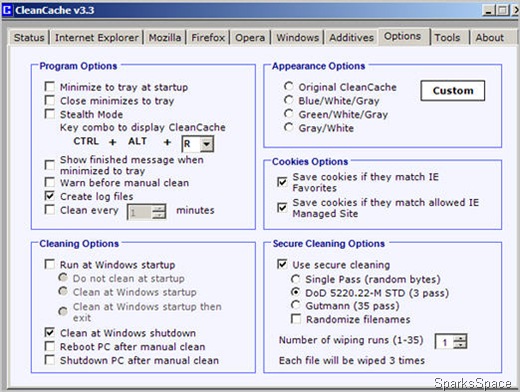Switch to the Windows tab

pyautogui.click(x=298, y=37)
